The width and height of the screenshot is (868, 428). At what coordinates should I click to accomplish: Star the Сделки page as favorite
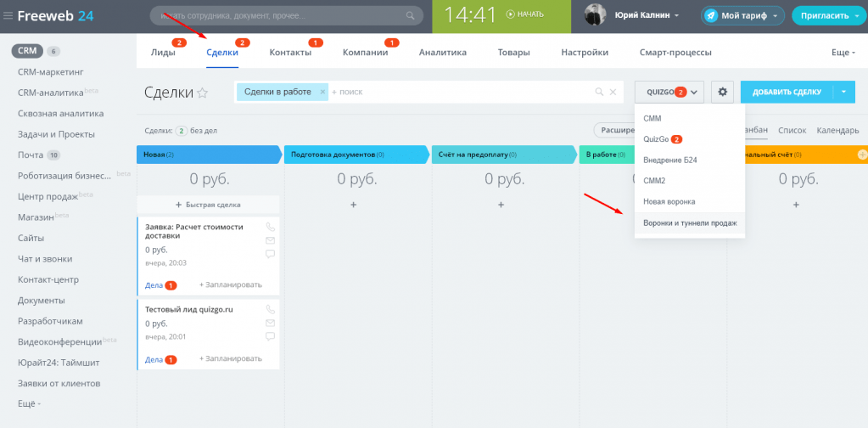(203, 93)
